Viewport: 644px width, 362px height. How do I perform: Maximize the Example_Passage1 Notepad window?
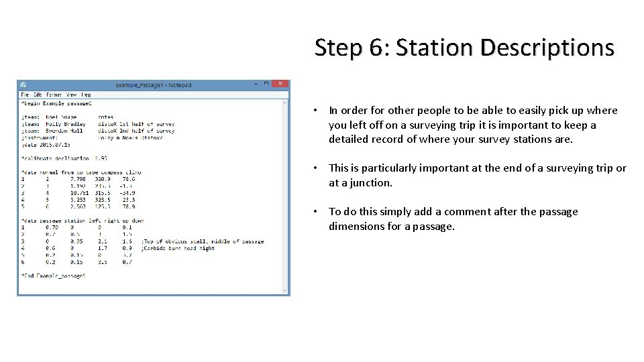point(266,84)
